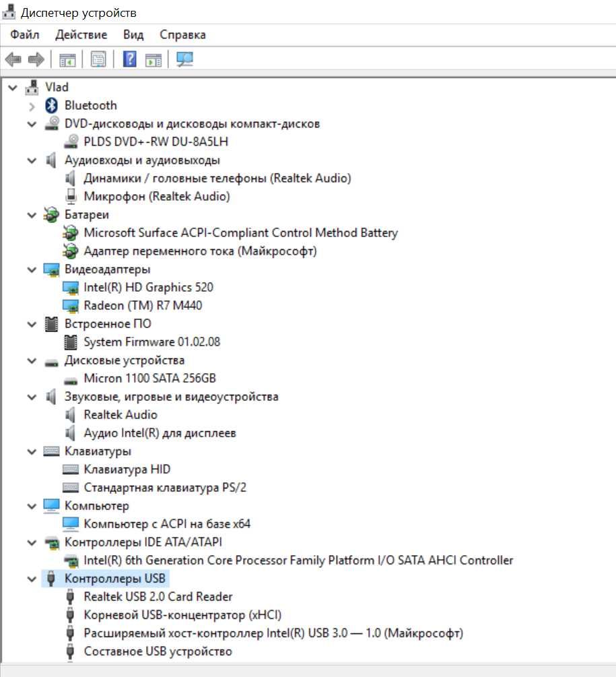This screenshot has height=677, width=616.
Task: Select Microsoft Surface ACPI-Compliant Battery
Action: [241, 232]
